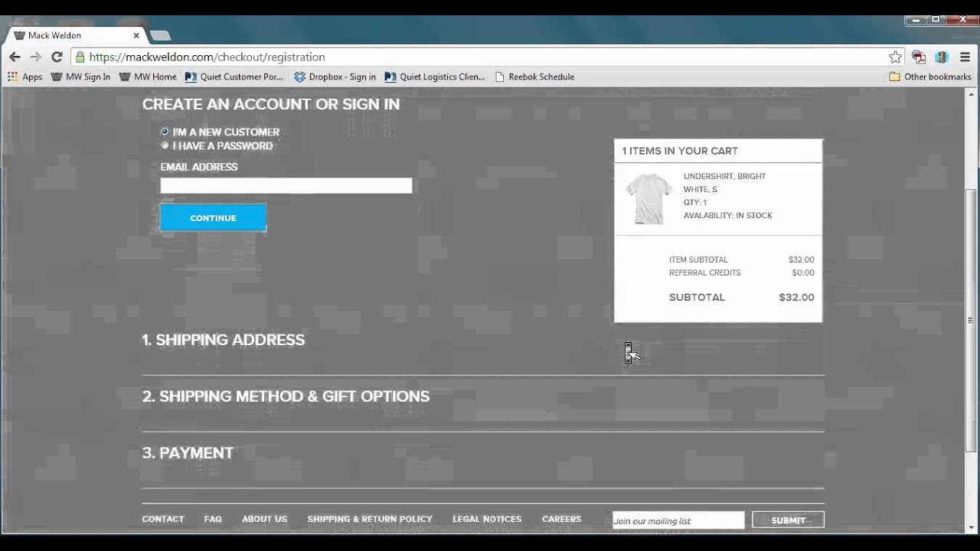The width and height of the screenshot is (980, 551).
Task: Click the Join our mailing list field
Action: pos(678,520)
